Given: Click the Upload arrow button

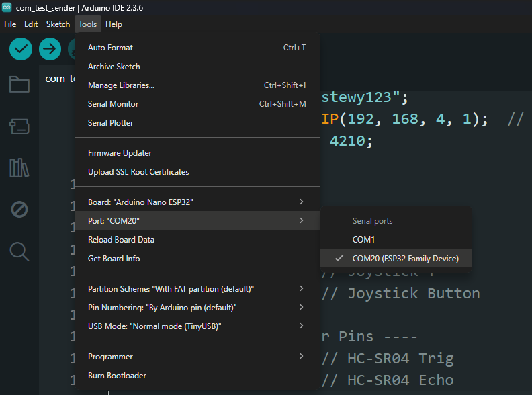Looking at the screenshot, I should click(x=50, y=49).
